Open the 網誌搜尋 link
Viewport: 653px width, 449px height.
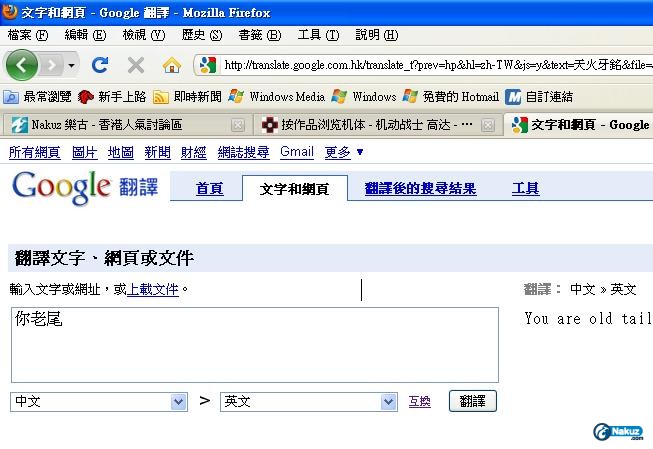point(243,152)
